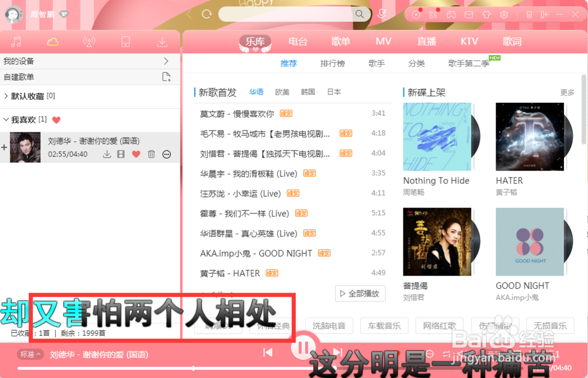The image size is (588, 378).
Task: Click inside the search input field
Action: click(x=286, y=14)
